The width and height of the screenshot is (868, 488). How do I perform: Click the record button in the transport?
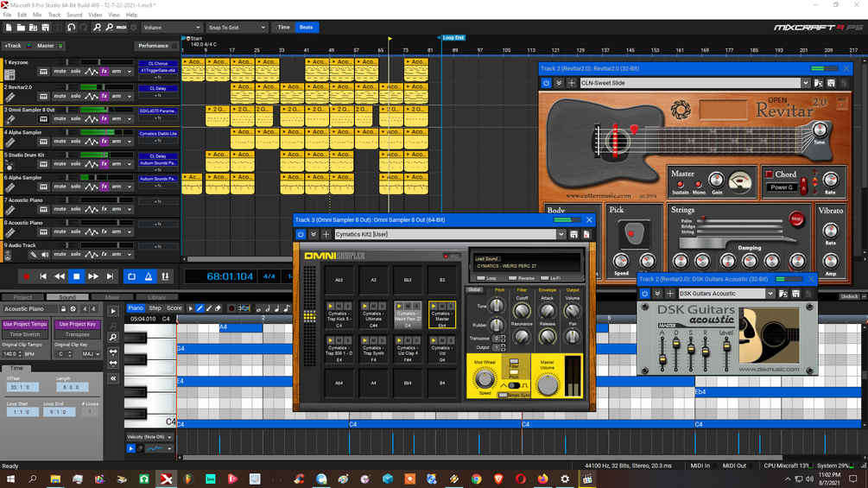pos(26,276)
